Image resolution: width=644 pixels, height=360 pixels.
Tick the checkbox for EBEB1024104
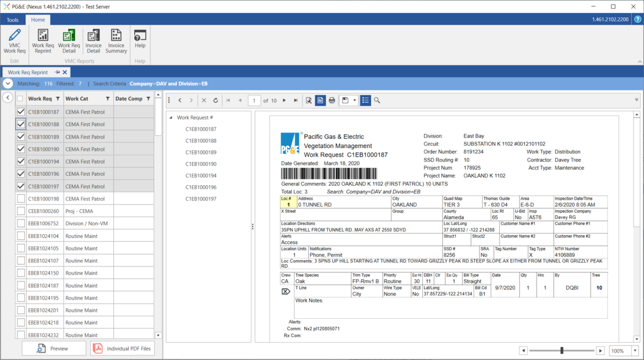[21, 236]
